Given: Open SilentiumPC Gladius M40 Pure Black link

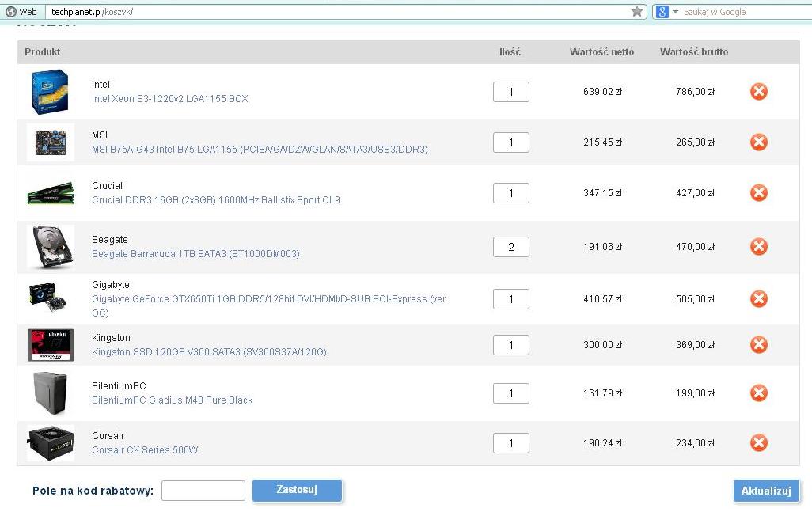Looking at the screenshot, I should (x=173, y=400).
